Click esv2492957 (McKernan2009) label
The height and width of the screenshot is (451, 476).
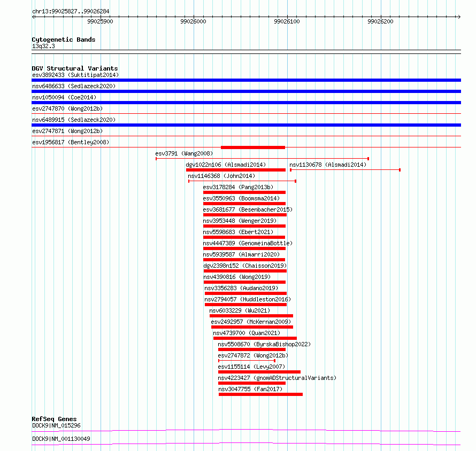[x=251, y=322]
